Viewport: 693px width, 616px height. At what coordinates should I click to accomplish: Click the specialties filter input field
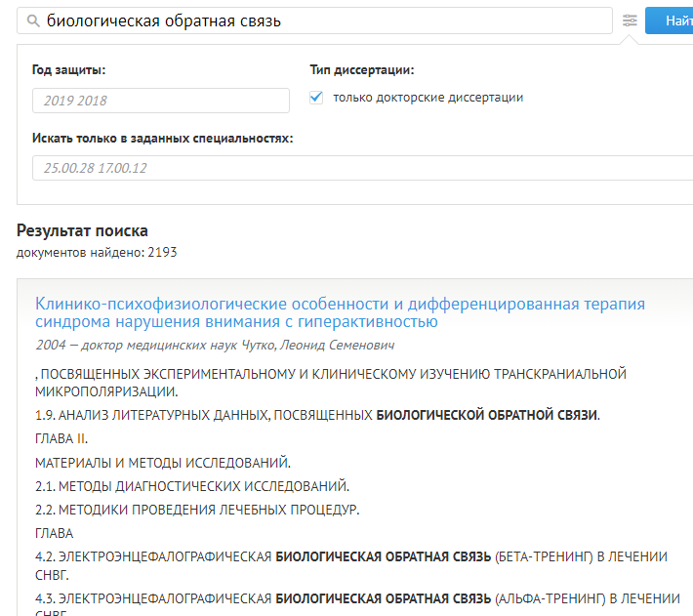point(362,168)
